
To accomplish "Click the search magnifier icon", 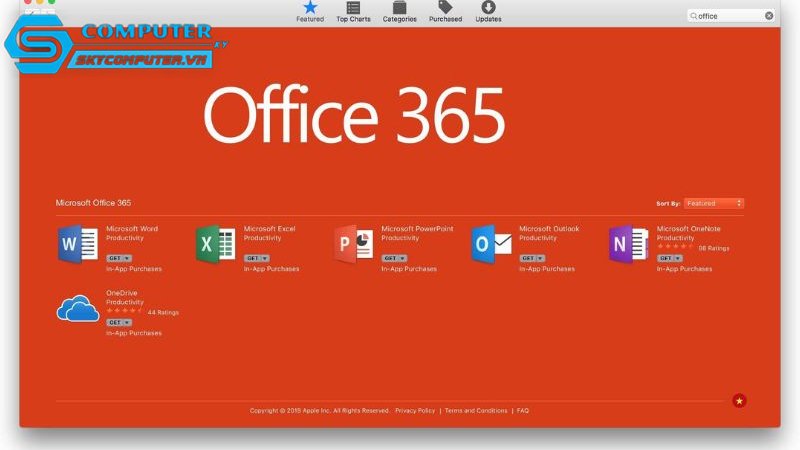I will click(x=693, y=16).
